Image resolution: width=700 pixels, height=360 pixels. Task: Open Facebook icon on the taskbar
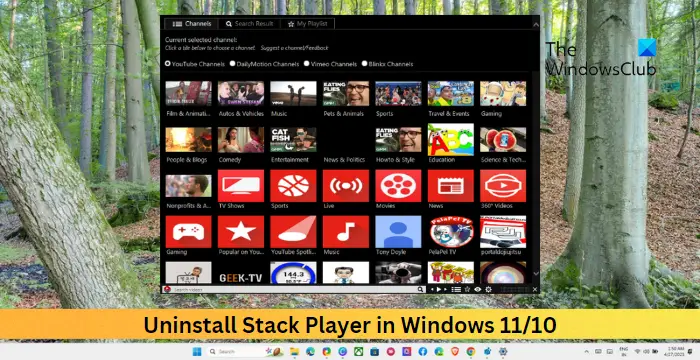pos(423,352)
